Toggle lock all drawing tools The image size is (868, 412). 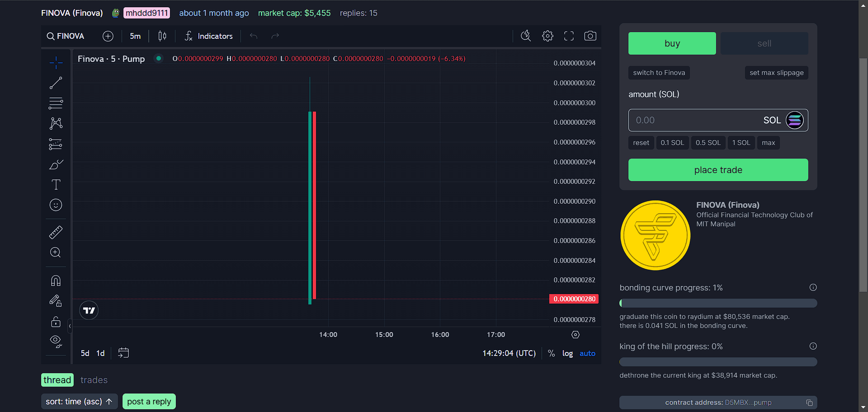tap(56, 322)
